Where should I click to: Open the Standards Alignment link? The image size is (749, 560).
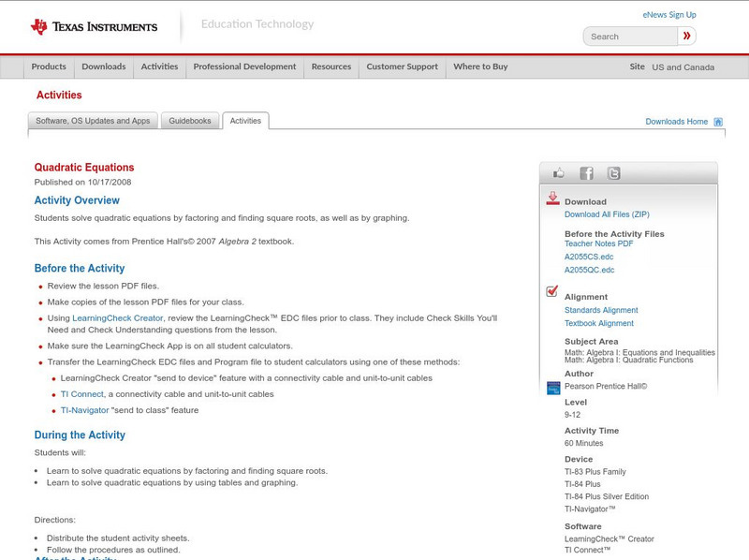pos(601,310)
